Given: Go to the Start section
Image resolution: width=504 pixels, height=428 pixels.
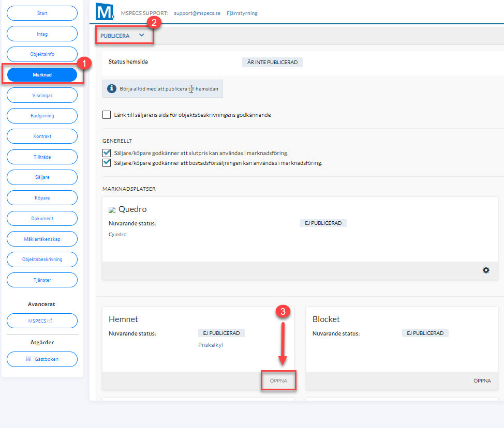Looking at the screenshot, I should coord(42,13).
